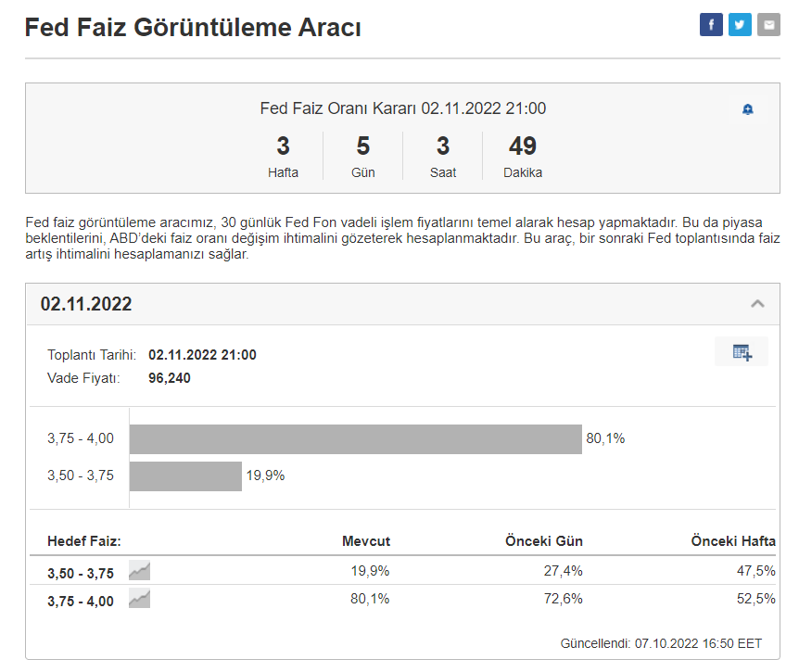This screenshot has width=799, height=672.
Task: Select the Mevcut column header
Action: coord(366,541)
